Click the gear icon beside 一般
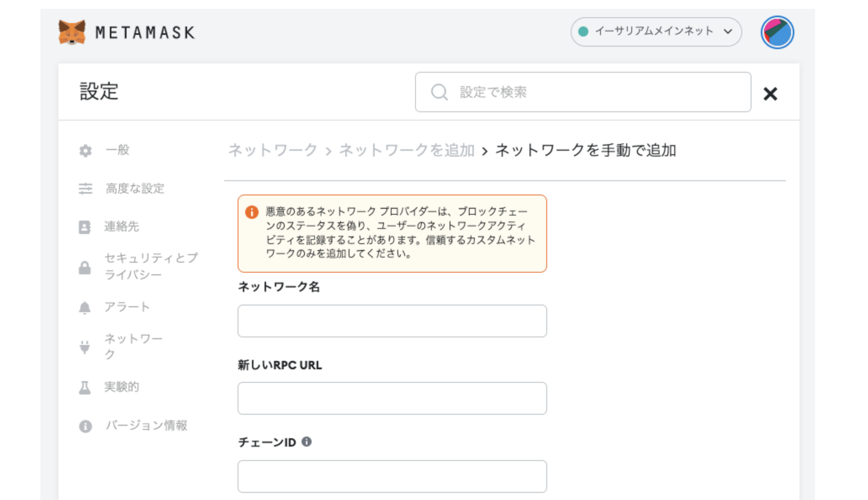The image size is (868, 500). point(85,150)
